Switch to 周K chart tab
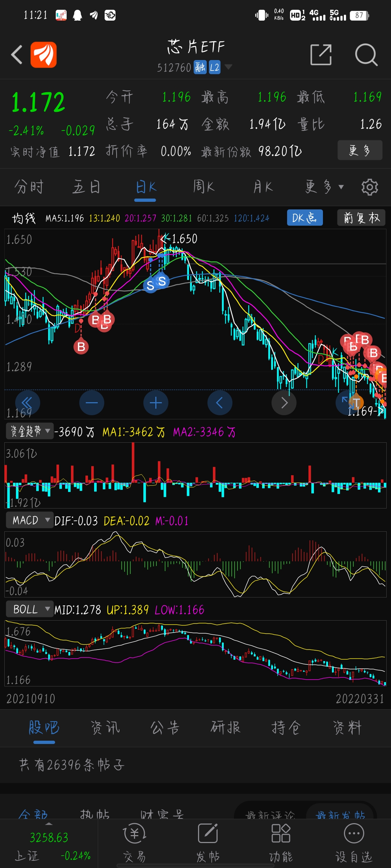This screenshot has width=391, height=868. click(204, 187)
